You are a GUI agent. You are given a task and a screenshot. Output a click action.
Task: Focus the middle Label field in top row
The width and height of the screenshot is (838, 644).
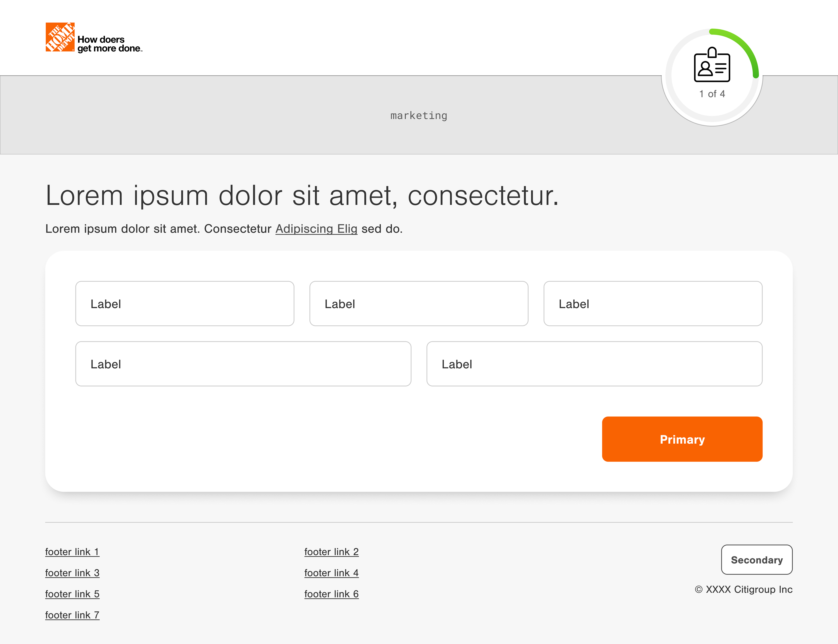point(419,304)
